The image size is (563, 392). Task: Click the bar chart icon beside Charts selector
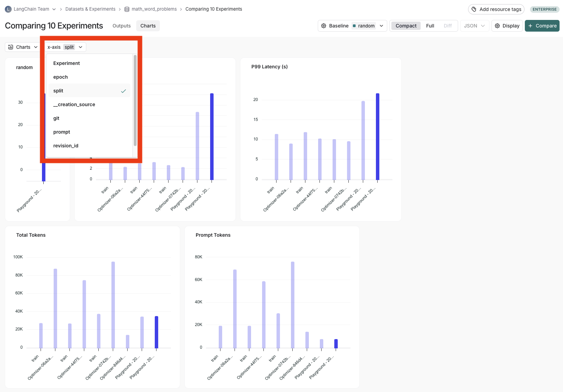tap(10, 47)
